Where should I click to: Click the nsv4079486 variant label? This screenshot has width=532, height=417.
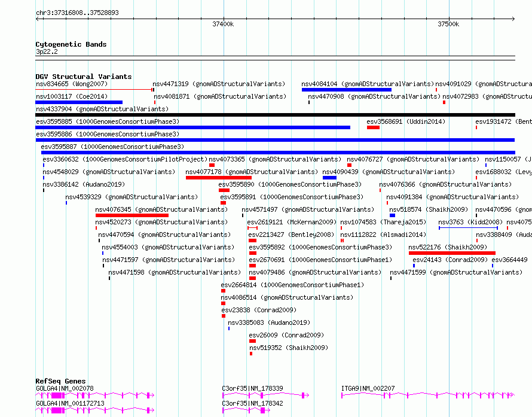[x=315, y=272]
